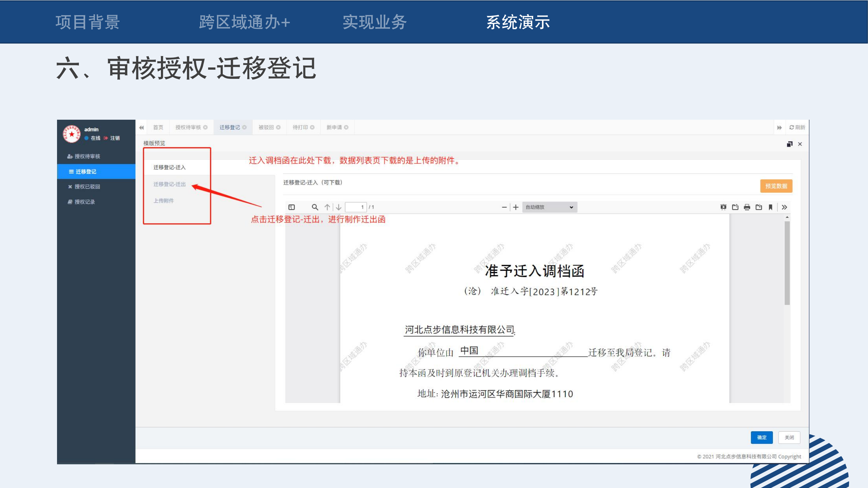Download the PDF file icon
The width and height of the screenshot is (868, 488).
759,207
